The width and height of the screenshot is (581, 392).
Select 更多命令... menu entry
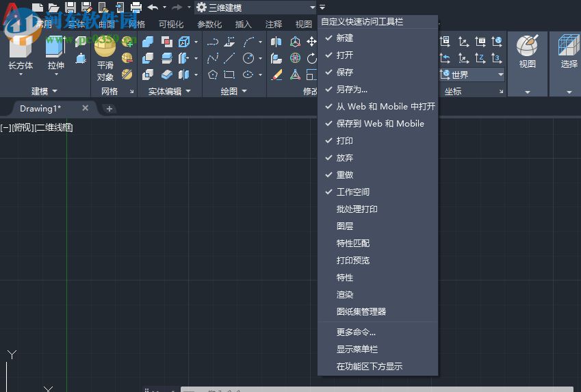pyautogui.click(x=378, y=332)
